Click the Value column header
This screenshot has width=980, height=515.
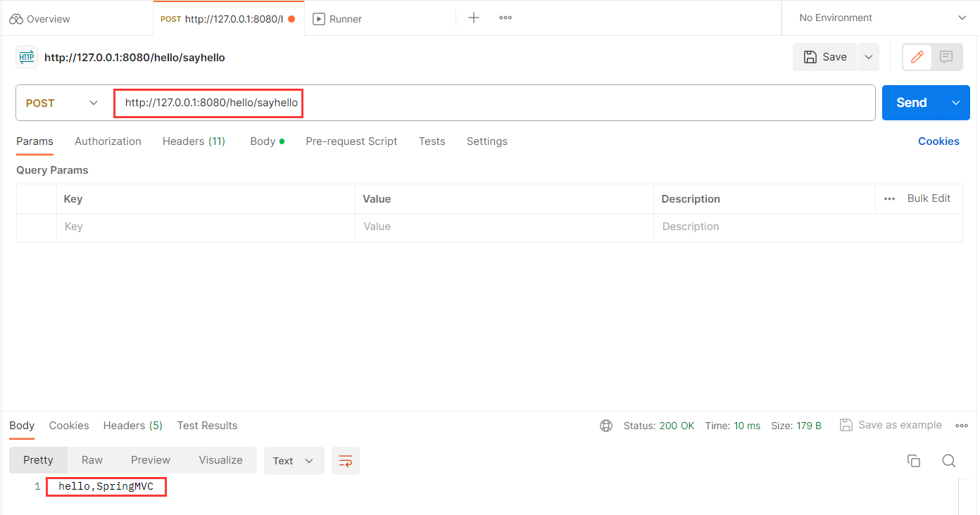(x=377, y=199)
